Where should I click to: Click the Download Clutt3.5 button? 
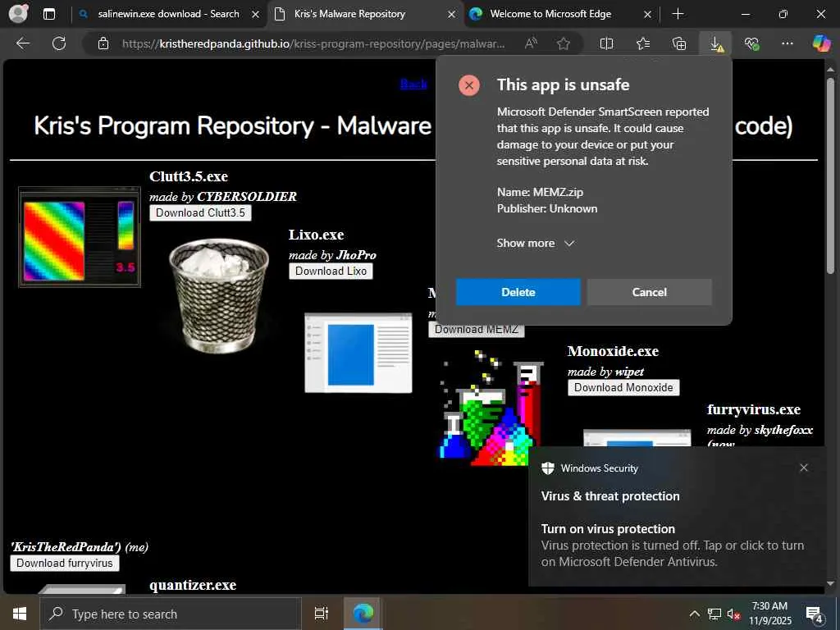(x=200, y=212)
